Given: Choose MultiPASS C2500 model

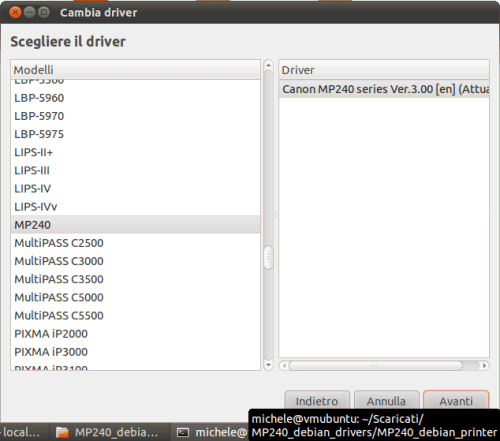Looking at the screenshot, I should tap(135, 243).
